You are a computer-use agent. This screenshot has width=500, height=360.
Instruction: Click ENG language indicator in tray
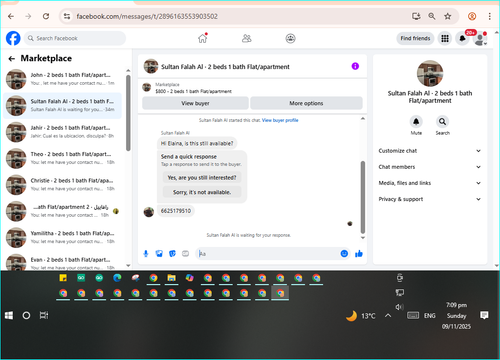pyautogui.click(x=429, y=316)
